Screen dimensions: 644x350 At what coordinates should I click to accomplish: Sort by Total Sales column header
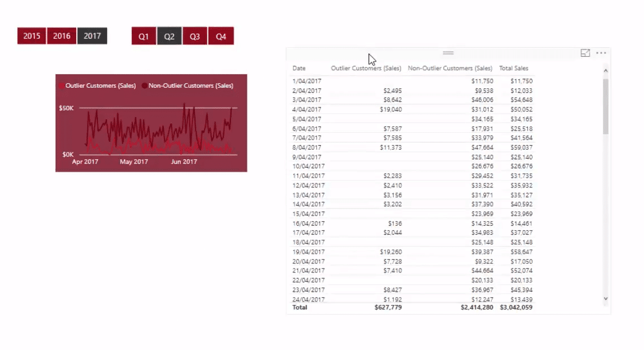[x=513, y=69]
